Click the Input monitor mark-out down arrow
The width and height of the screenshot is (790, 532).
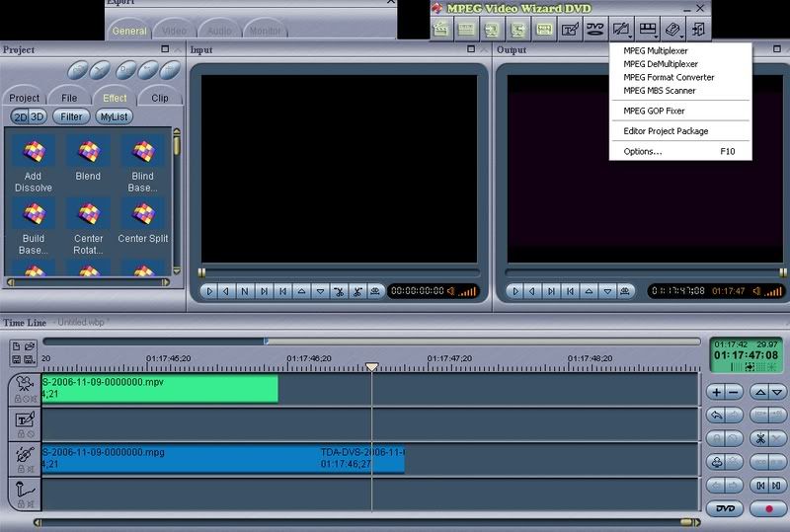(x=320, y=291)
